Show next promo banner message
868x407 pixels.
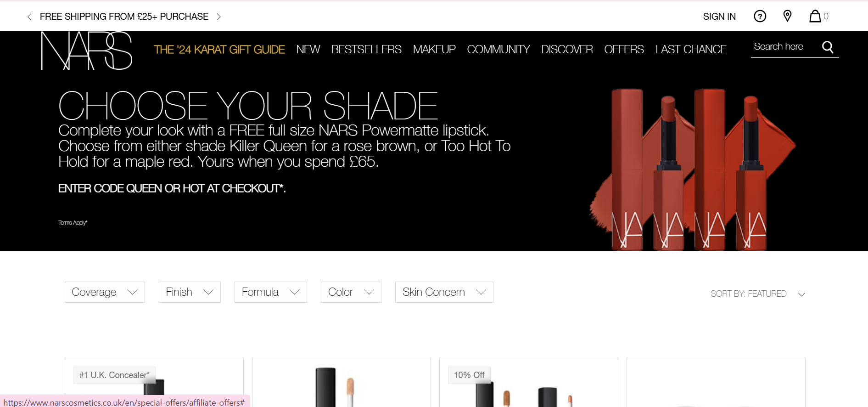pyautogui.click(x=219, y=17)
